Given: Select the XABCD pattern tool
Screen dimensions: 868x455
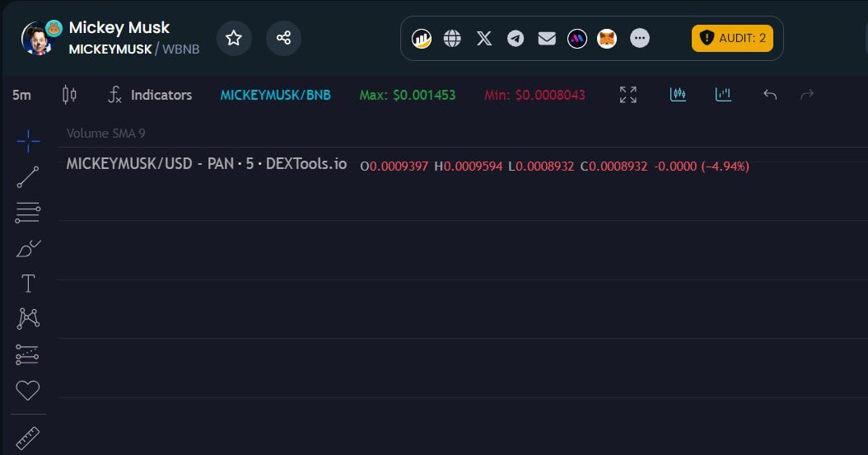Looking at the screenshot, I should (28, 319).
